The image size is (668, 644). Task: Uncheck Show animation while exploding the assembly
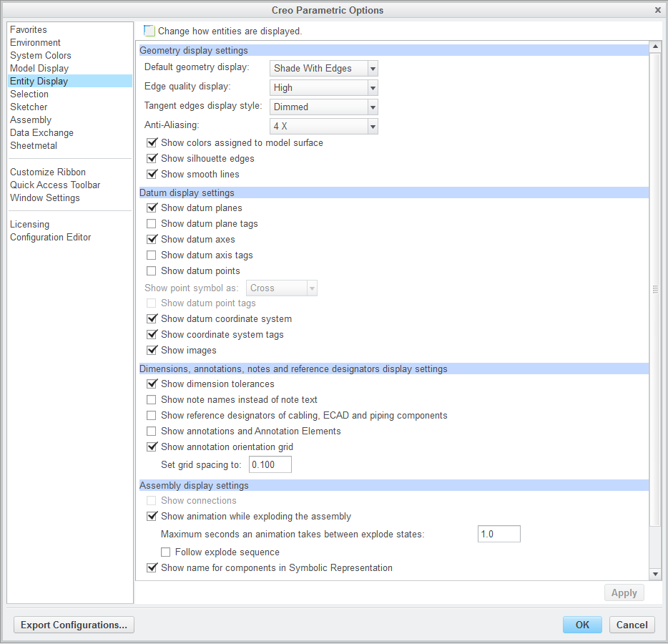(152, 517)
